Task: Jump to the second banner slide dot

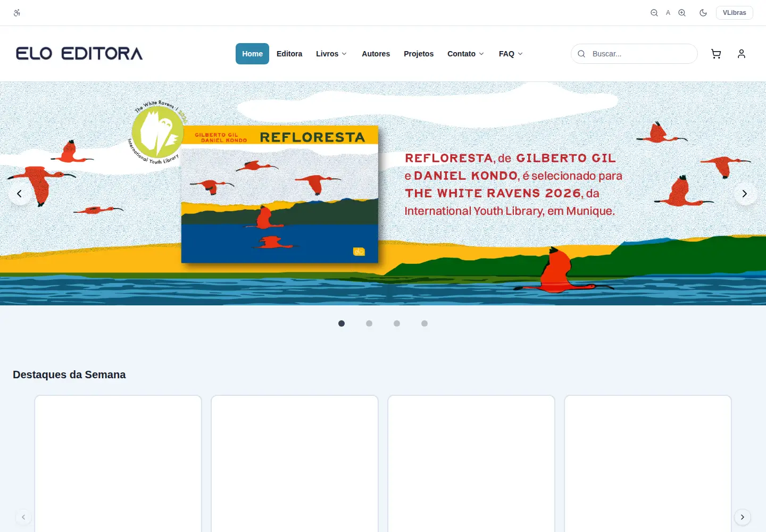Action: (369, 323)
